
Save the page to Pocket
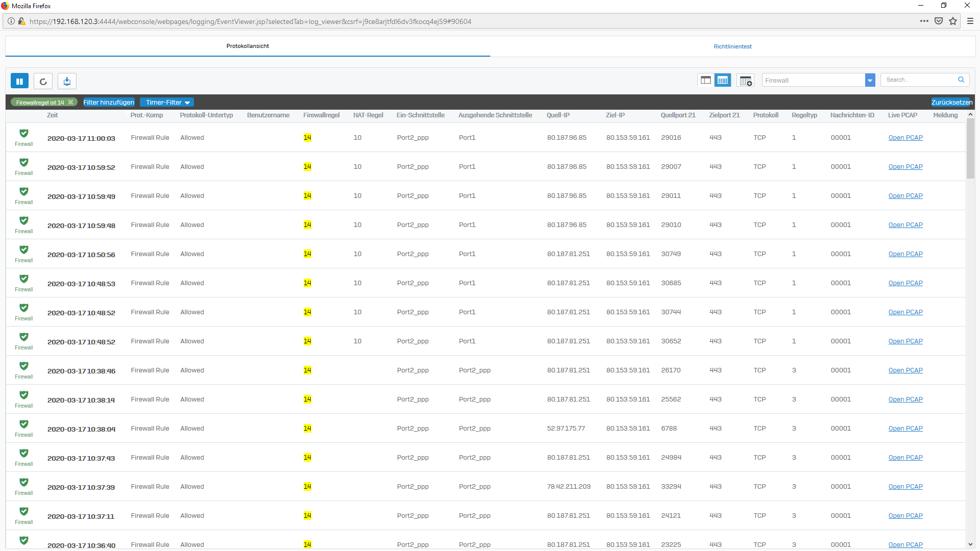pyautogui.click(x=939, y=21)
